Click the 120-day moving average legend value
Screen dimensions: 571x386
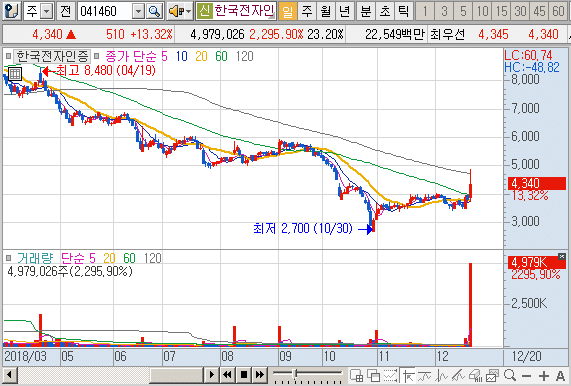pyautogui.click(x=244, y=56)
